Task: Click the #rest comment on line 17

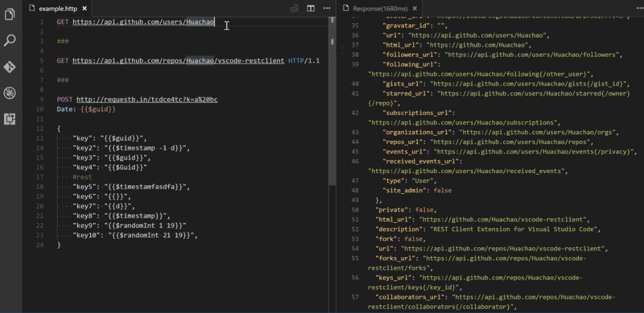Action: [82, 177]
